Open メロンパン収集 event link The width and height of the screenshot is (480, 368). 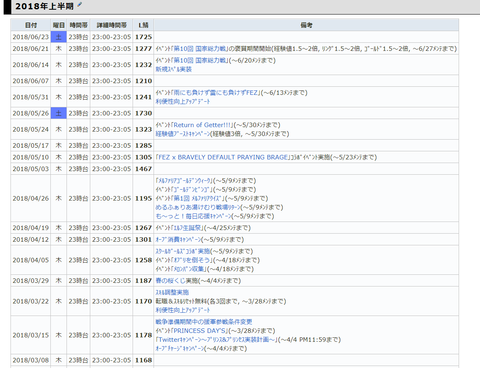point(189,269)
